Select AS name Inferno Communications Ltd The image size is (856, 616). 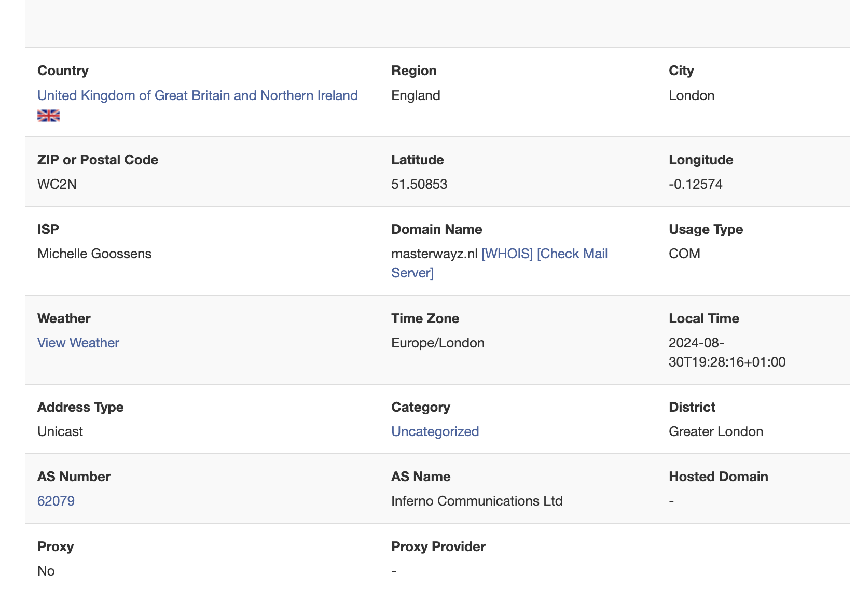477,501
